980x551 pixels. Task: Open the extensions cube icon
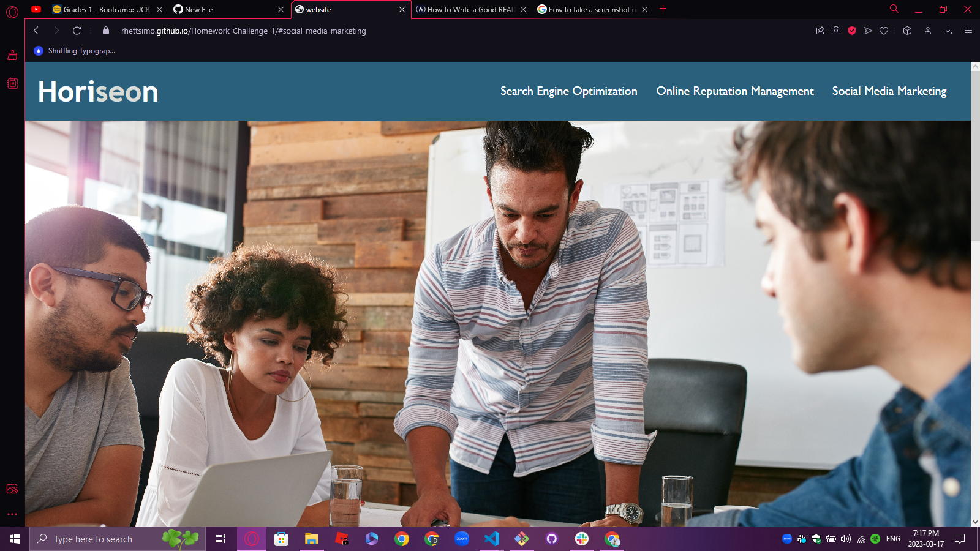pyautogui.click(x=908, y=31)
